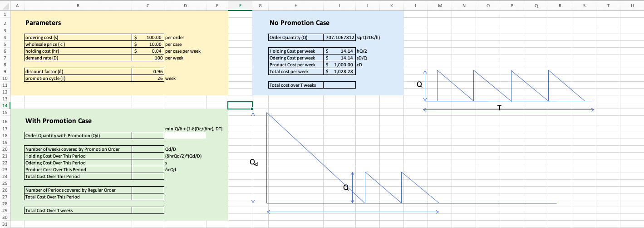644x228 pixels.
Task: Click 'demand rate (D)' label cell
Action: 78,58
